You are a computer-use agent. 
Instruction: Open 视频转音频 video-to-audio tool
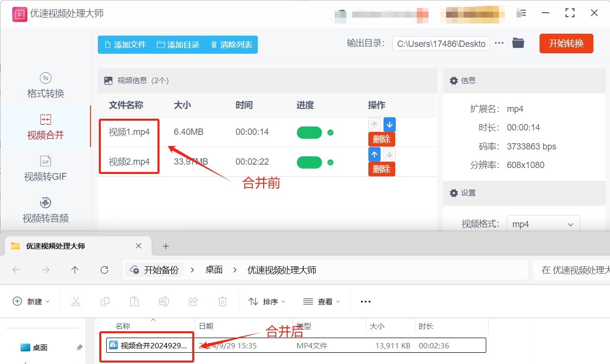pos(45,210)
